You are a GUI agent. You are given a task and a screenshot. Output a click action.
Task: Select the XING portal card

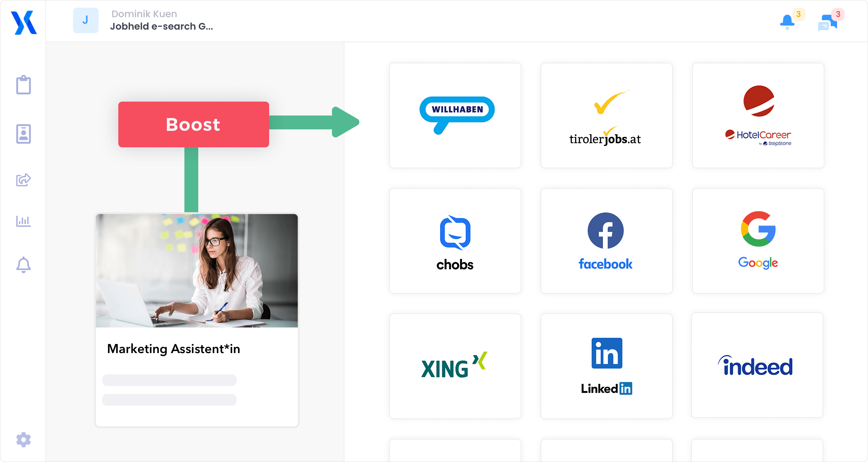coord(455,366)
